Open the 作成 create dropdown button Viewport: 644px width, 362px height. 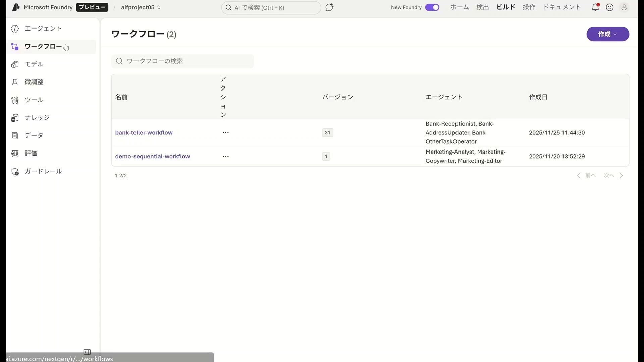click(607, 34)
